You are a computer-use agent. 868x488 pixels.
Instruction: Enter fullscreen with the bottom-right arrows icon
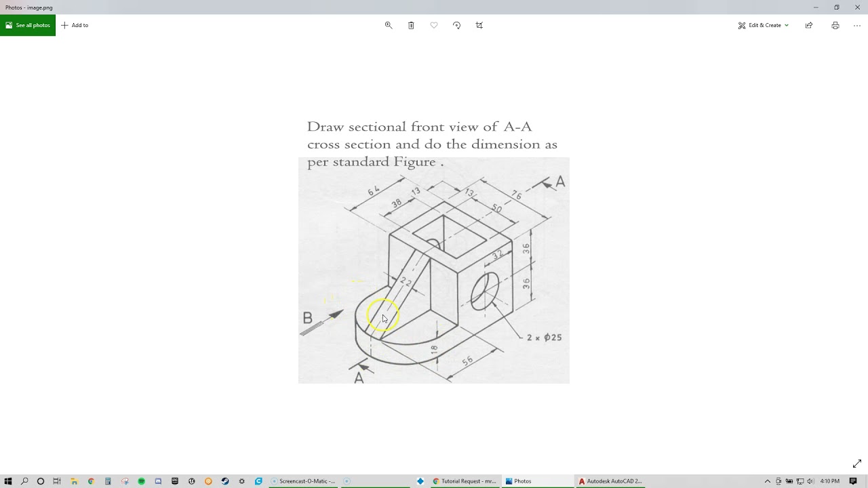click(x=857, y=464)
